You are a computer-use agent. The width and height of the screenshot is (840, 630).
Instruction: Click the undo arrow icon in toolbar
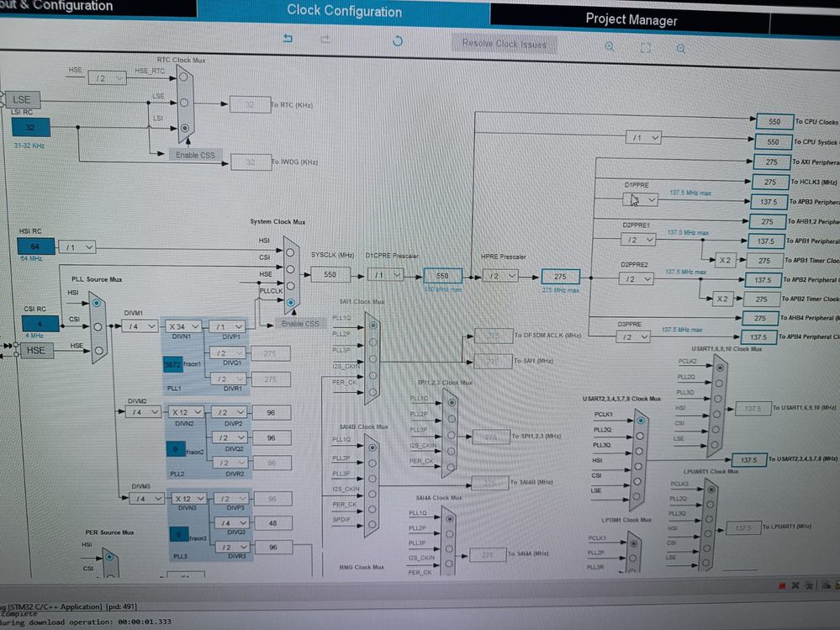tap(288, 38)
